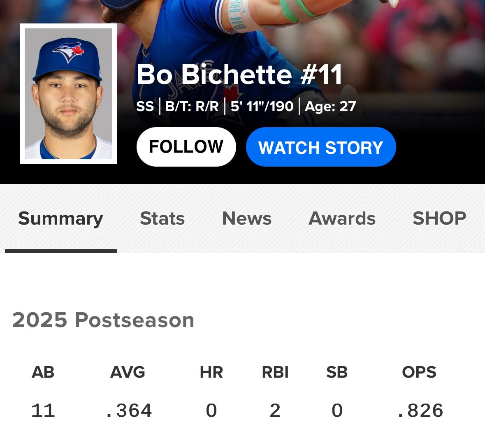Click the SS position label
This screenshot has height=448, width=485.
pos(145,107)
